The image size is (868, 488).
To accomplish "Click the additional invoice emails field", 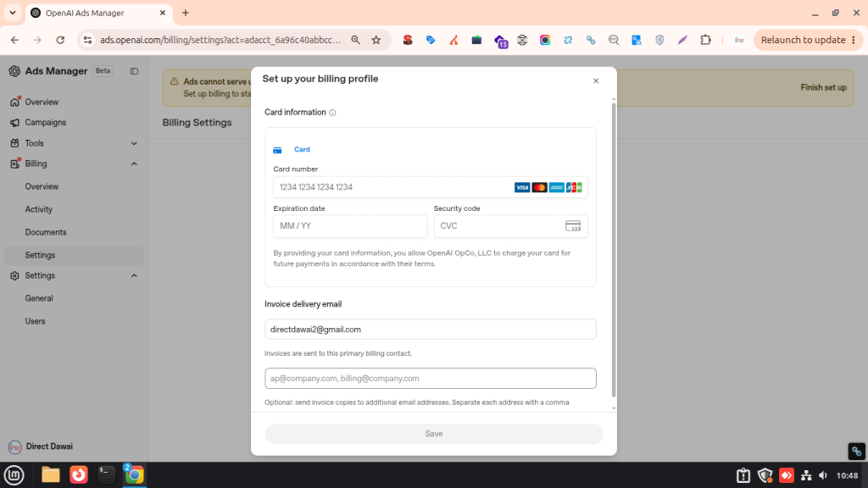I will (430, 379).
